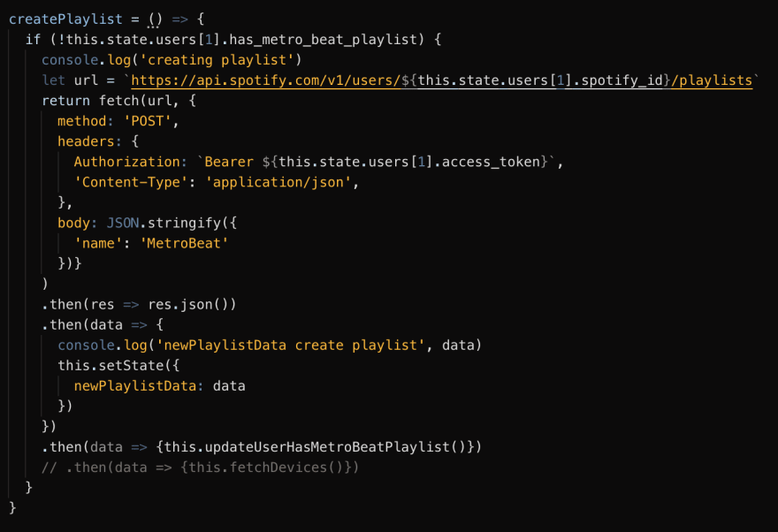The height and width of the screenshot is (532, 778).
Task: Click updateUserHasMetroBeatPlaylist method call
Action: pos(327,447)
